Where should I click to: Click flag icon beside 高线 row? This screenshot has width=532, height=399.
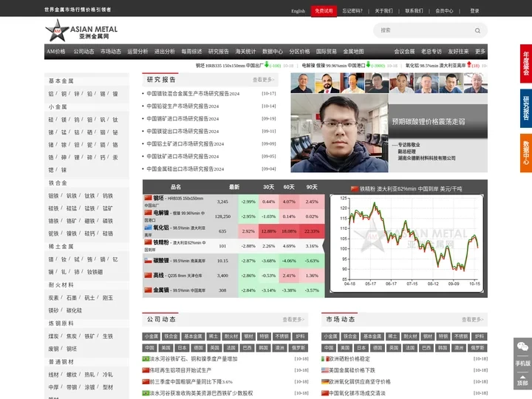(x=148, y=275)
